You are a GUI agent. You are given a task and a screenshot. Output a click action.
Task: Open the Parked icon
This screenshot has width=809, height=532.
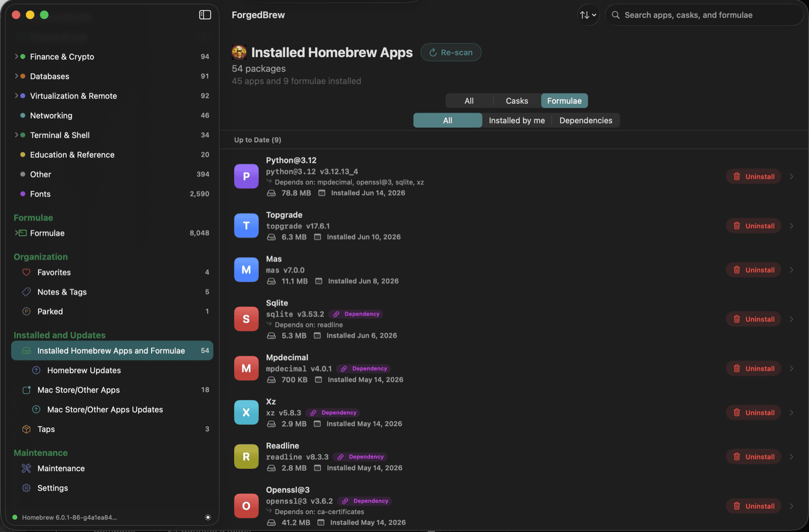pos(26,311)
